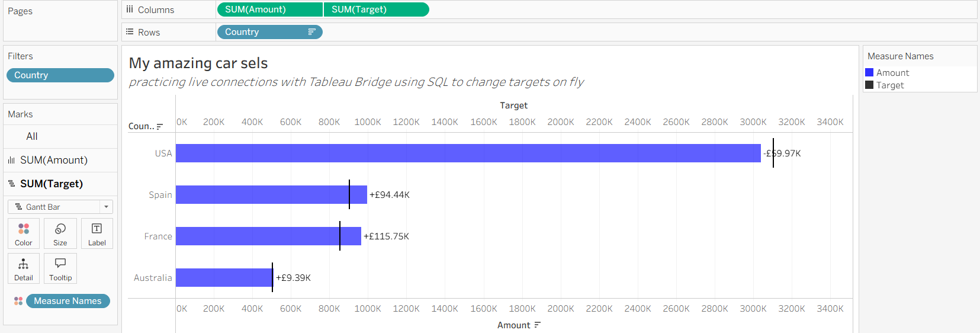Click the chart title My amazing car sels
980x333 pixels.
[198, 63]
